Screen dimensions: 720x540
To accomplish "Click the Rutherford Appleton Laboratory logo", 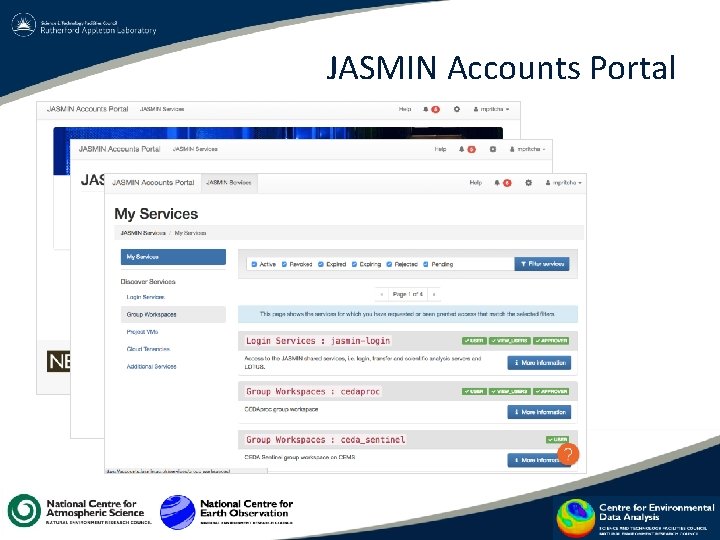I will click(x=84, y=26).
